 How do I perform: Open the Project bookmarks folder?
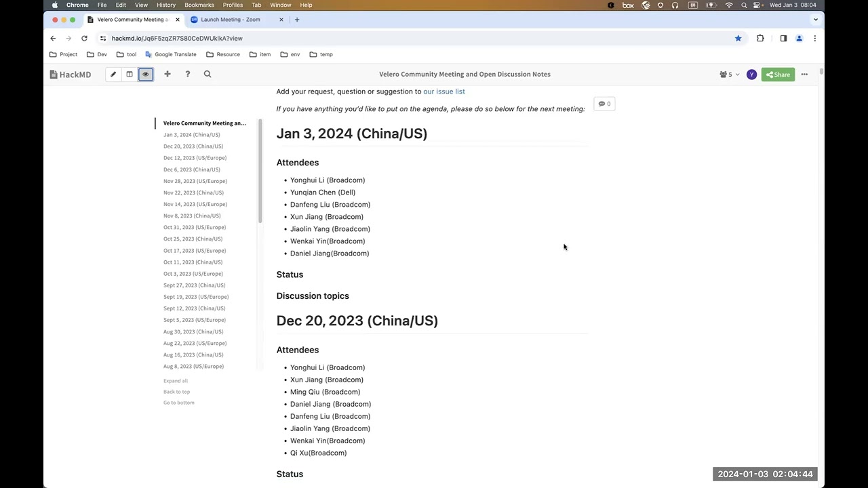click(x=64, y=54)
